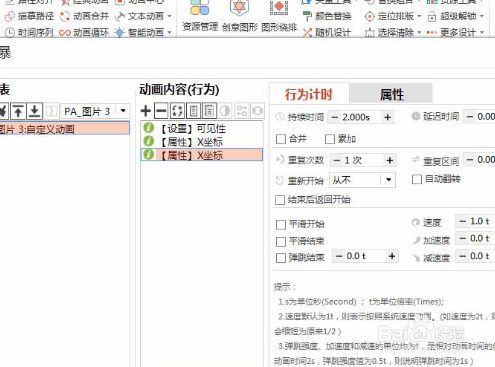Viewport: 495px width, 367px height.
Task: Increase 持续时间 duration with plus button
Action: 387,117
